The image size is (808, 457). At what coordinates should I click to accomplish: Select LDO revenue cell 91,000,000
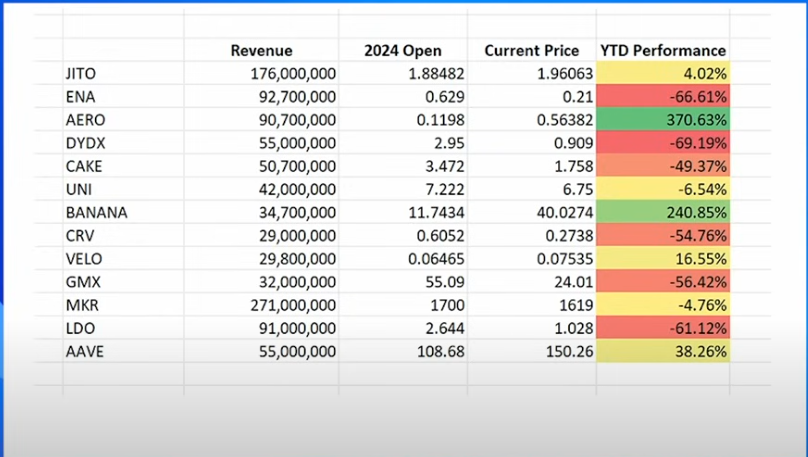[x=261, y=329]
